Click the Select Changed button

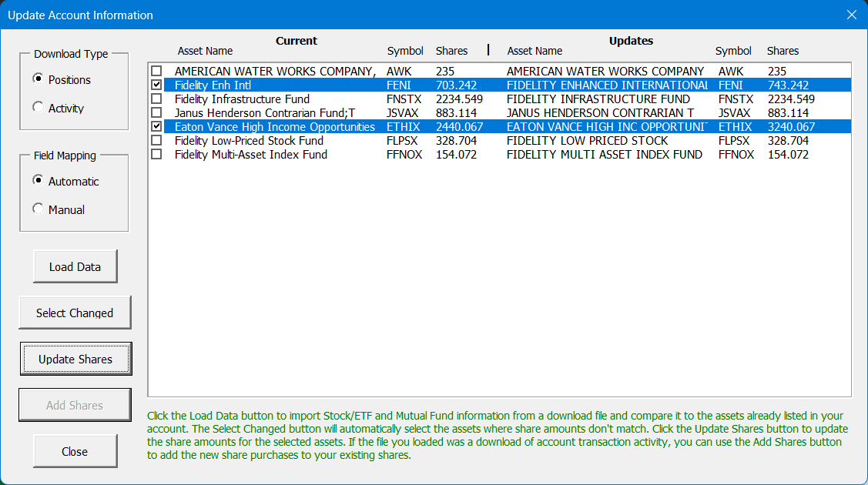75,313
